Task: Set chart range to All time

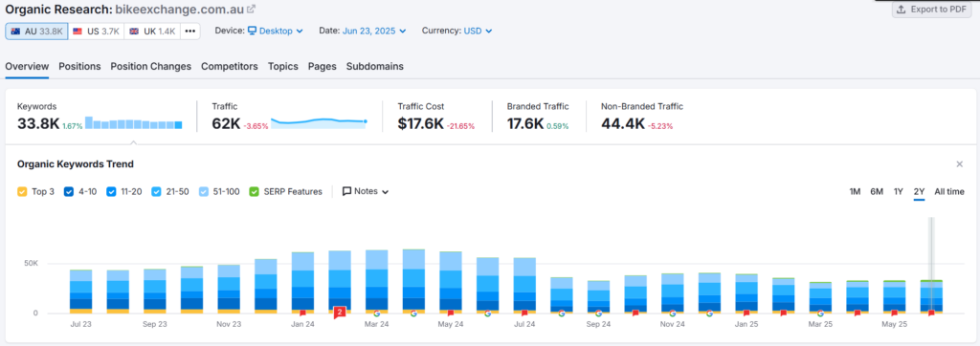Action: pyautogui.click(x=948, y=192)
